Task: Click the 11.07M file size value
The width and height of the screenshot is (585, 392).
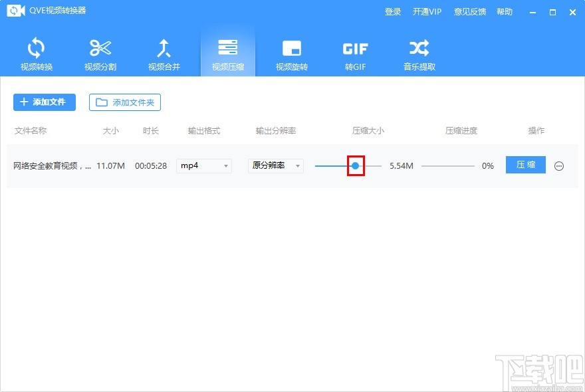Action: coord(110,165)
